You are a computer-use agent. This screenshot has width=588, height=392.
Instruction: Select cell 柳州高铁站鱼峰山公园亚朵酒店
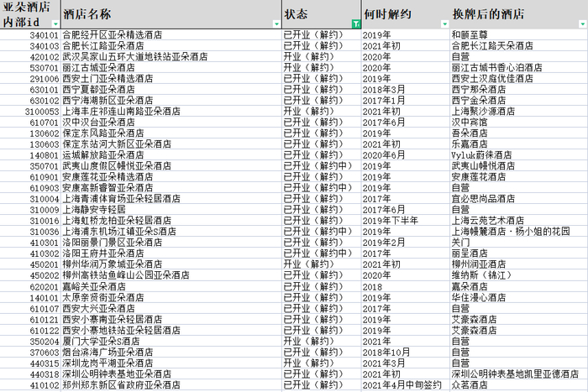pyautogui.click(x=171, y=275)
